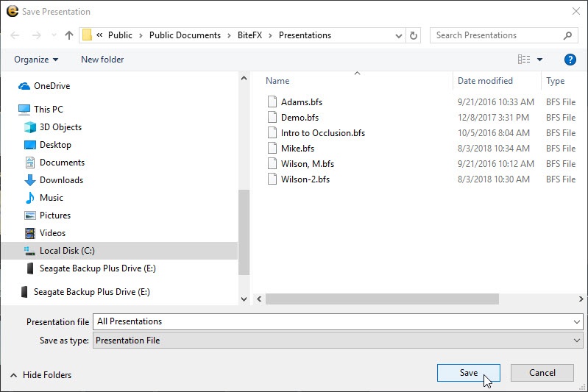The width and height of the screenshot is (588, 392).
Task: Select the 3D Objects folder icon
Action: click(30, 127)
